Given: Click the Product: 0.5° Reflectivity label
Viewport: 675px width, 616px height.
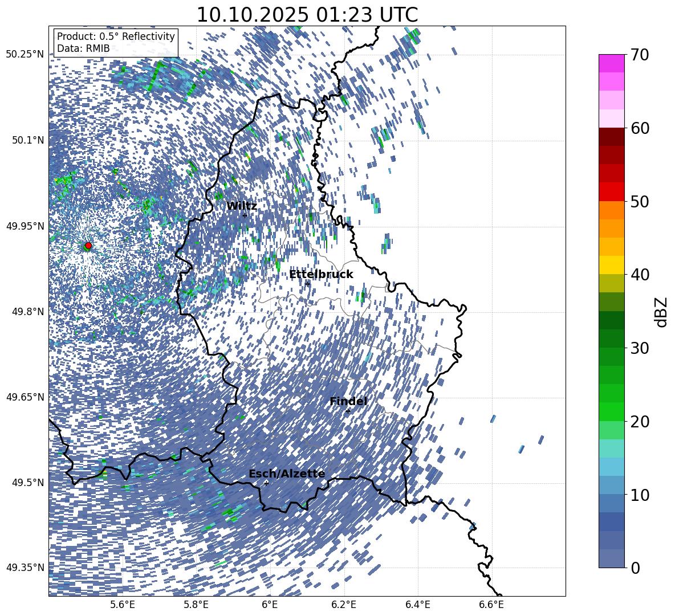Looking at the screenshot, I should point(116,36).
